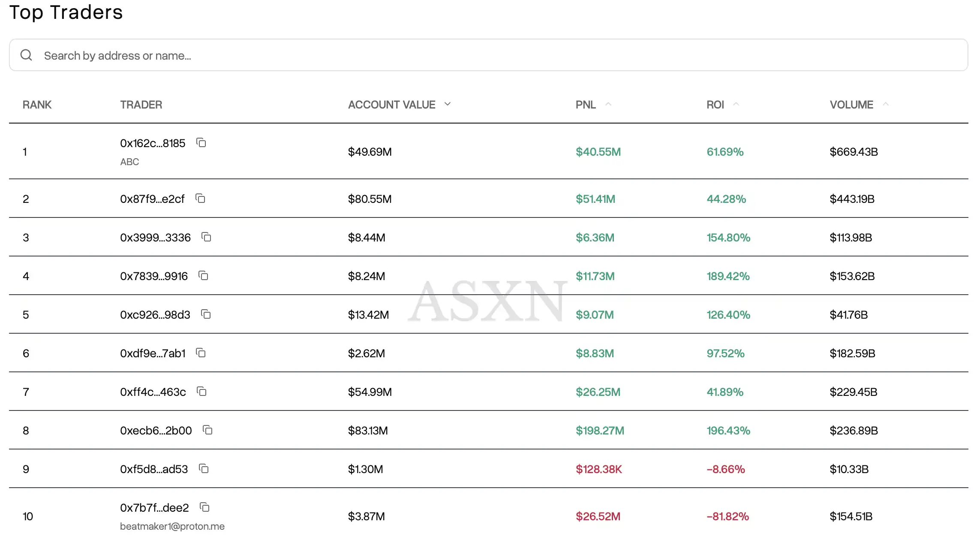Image resolution: width=980 pixels, height=543 pixels.
Task: Copy address 0x87f9...e2cf
Action: click(x=200, y=199)
